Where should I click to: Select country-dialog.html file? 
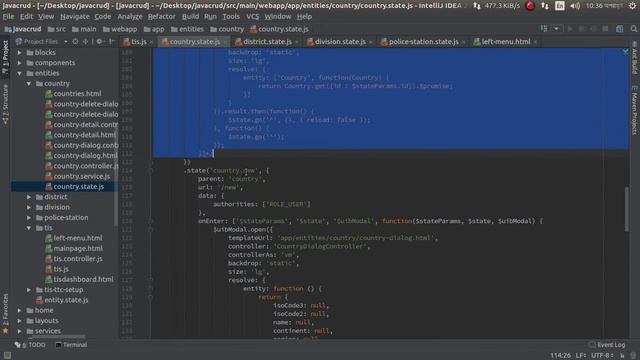point(81,156)
